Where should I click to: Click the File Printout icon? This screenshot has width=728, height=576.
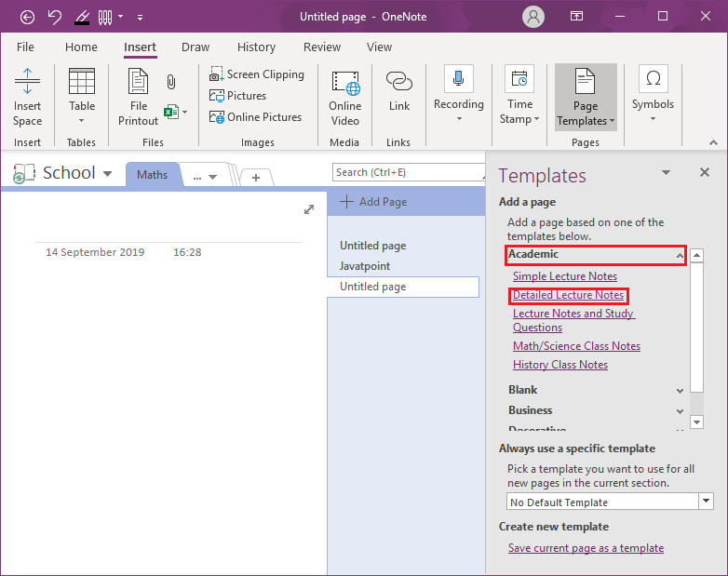click(x=139, y=81)
